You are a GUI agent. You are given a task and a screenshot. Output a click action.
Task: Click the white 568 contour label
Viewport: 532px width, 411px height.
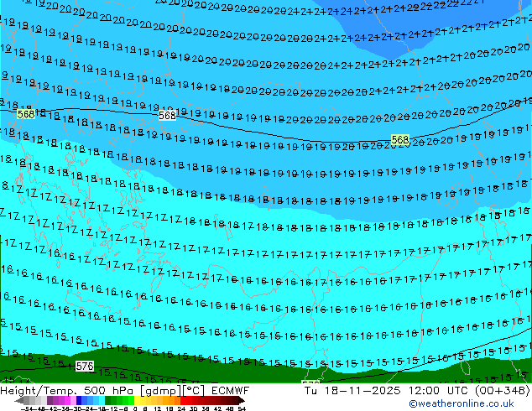[167, 116]
